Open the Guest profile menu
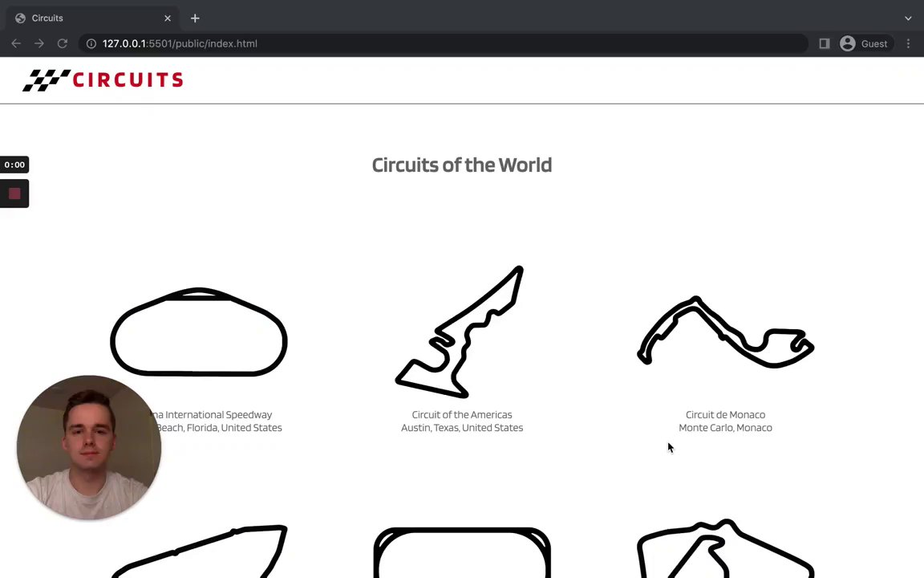This screenshot has height=578, width=924. coord(864,43)
